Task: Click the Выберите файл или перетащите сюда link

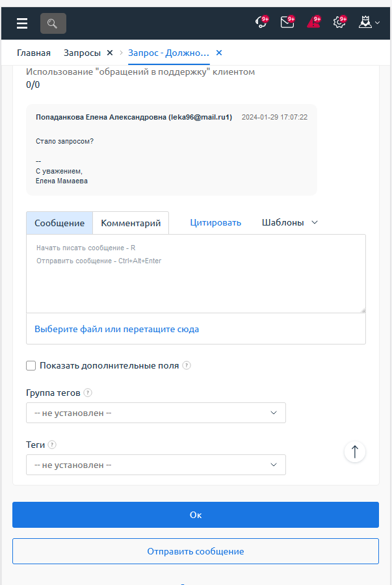Action: pos(117,329)
